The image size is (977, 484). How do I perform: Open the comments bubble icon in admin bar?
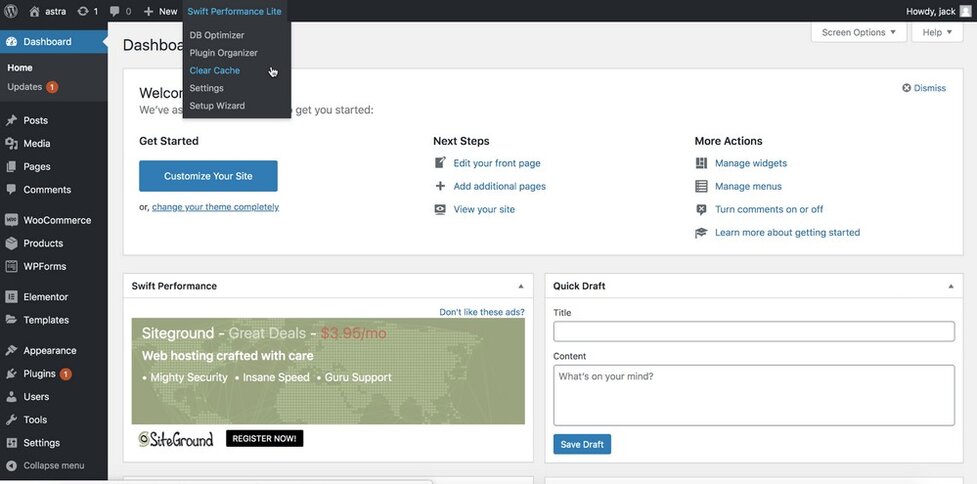pos(115,11)
